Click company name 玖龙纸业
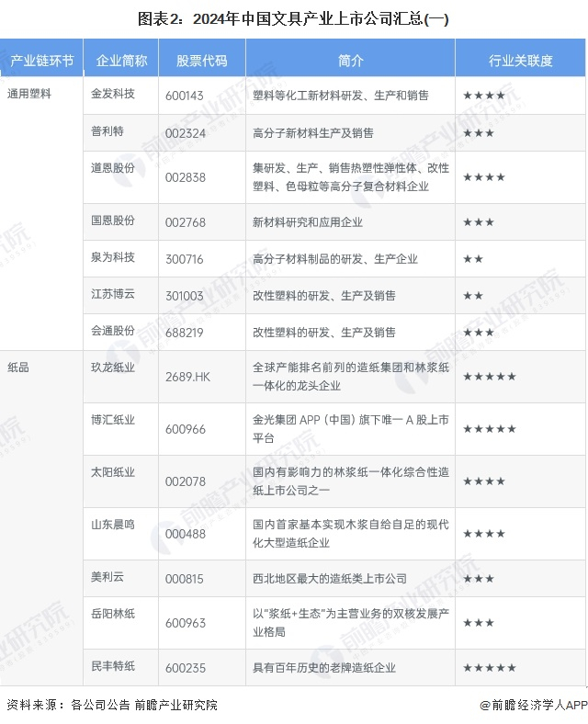This screenshot has height=724, width=588. (113, 368)
